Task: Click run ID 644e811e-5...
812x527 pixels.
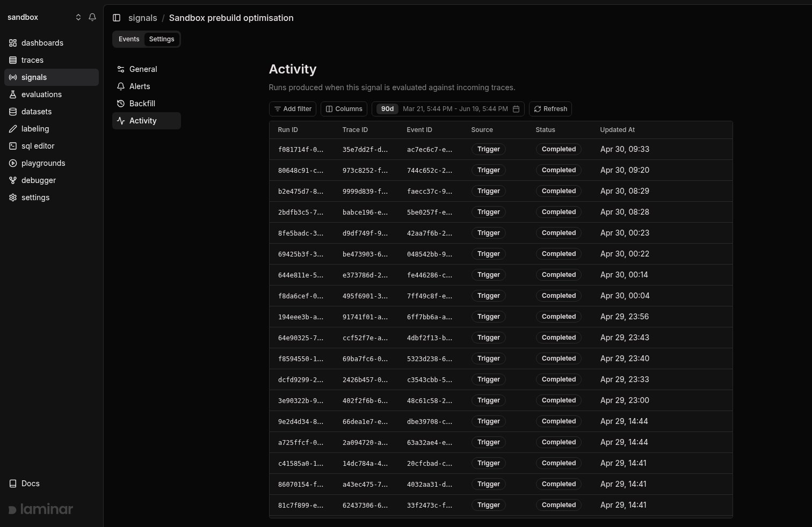Action: (301, 275)
